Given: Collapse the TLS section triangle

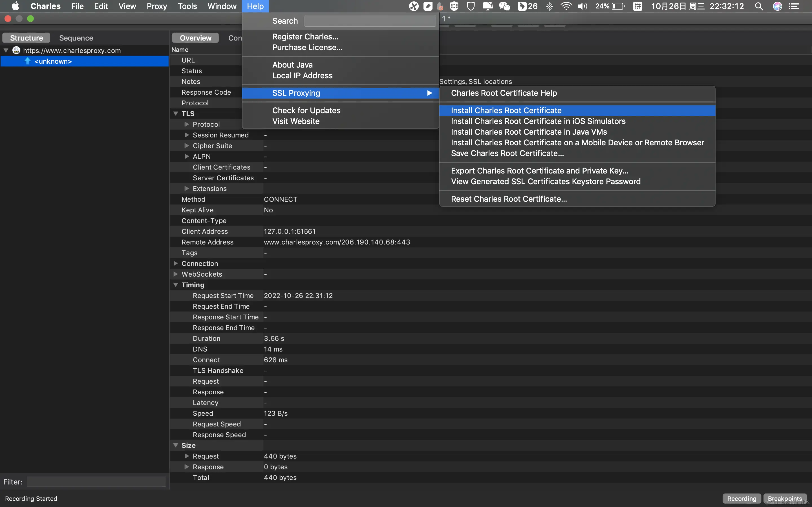Looking at the screenshot, I should click(x=175, y=114).
